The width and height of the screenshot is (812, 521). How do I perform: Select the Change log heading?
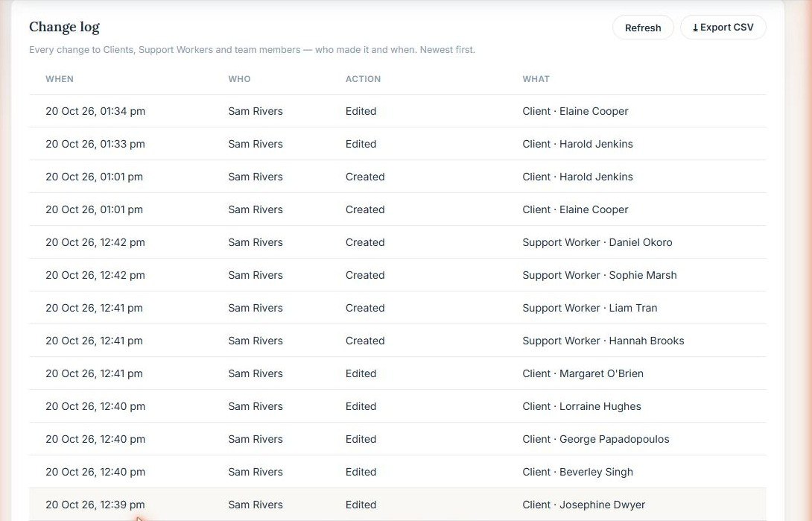[64, 27]
